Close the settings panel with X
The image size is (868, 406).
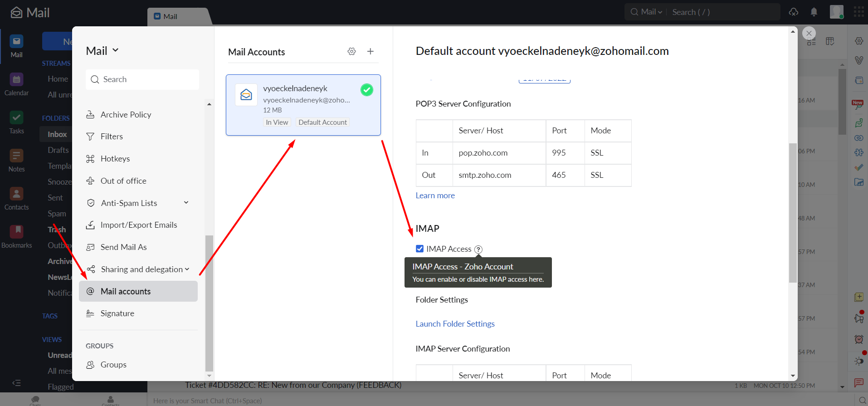pyautogui.click(x=809, y=33)
